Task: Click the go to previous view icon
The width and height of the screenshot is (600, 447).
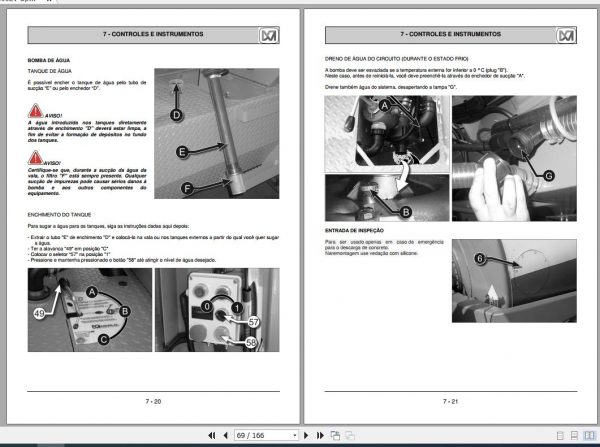Action: [335, 436]
